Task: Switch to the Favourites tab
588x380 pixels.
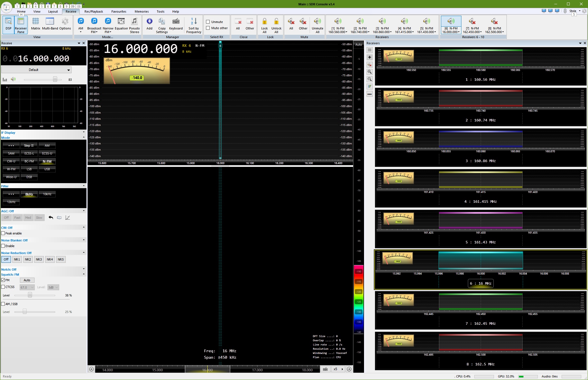Action: 119,11
